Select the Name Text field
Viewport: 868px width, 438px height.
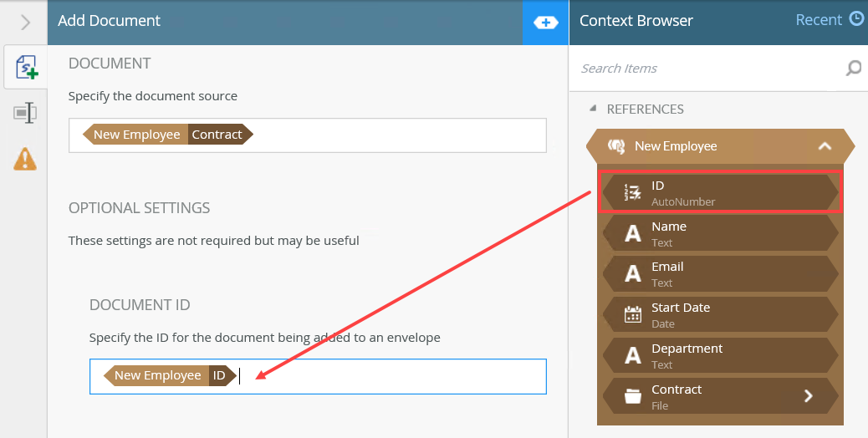pyautogui.click(x=720, y=233)
